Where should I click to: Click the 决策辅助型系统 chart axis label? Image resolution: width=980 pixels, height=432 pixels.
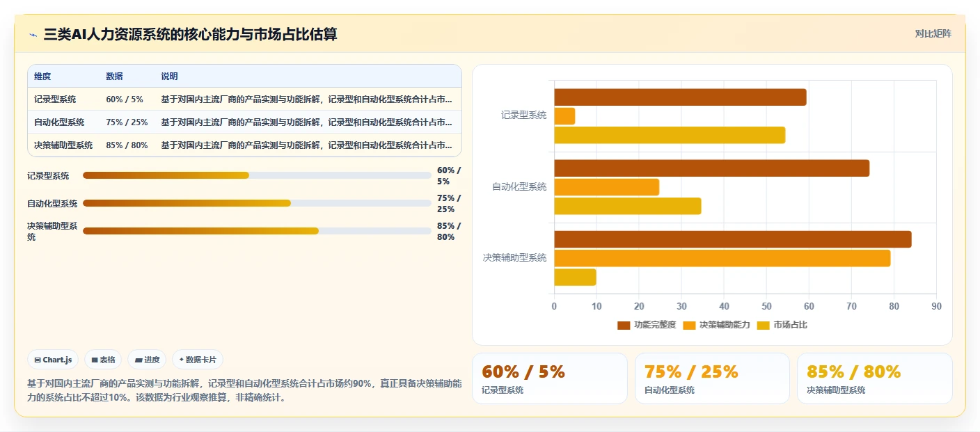coord(515,257)
